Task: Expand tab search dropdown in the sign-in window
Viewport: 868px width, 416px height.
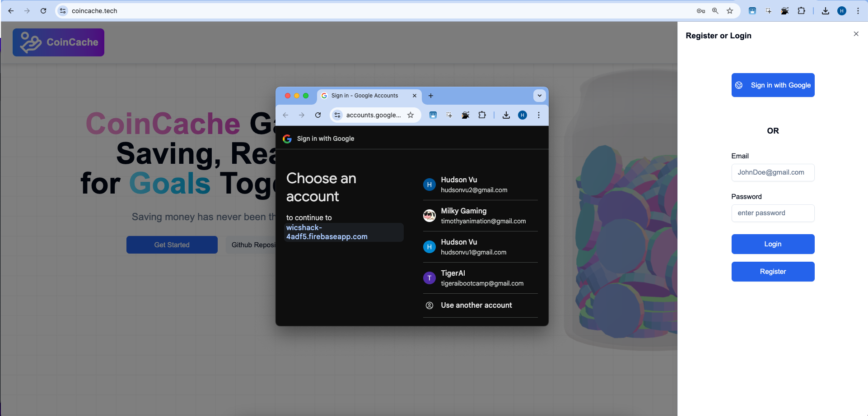Action: [539, 96]
